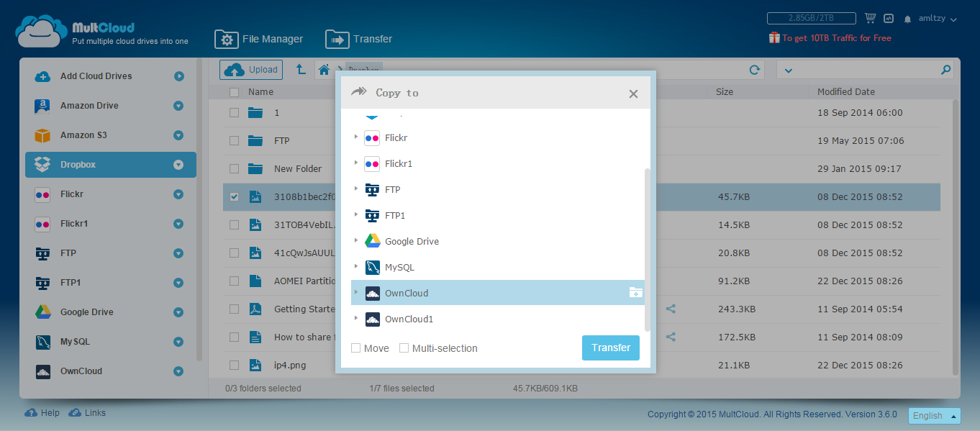The height and width of the screenshot is (431, 980).
Task: Click OwnCloud1 icon in Copy to tree
Action: coord(372,319)
